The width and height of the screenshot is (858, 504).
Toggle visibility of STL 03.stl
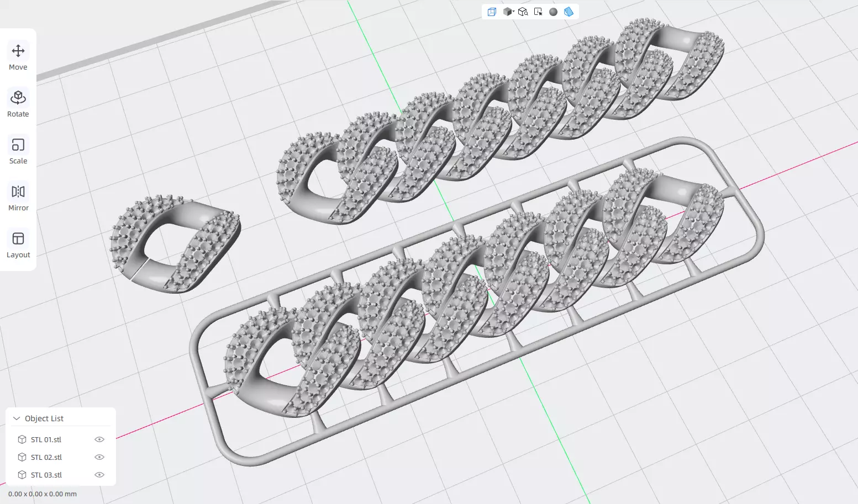(x=99, y=475)
